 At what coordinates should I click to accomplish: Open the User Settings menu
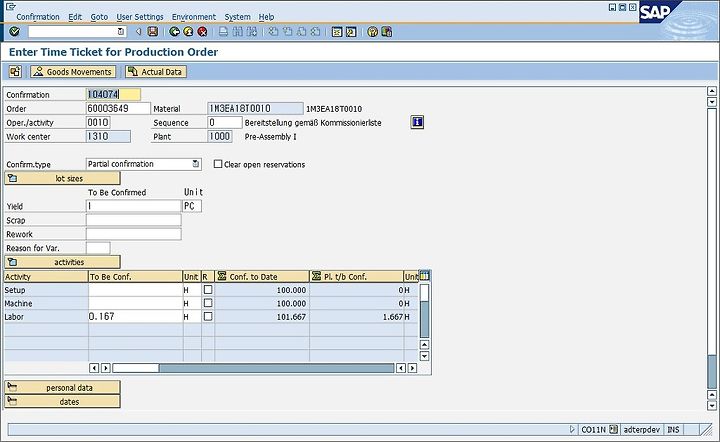[x=140, y=17]
